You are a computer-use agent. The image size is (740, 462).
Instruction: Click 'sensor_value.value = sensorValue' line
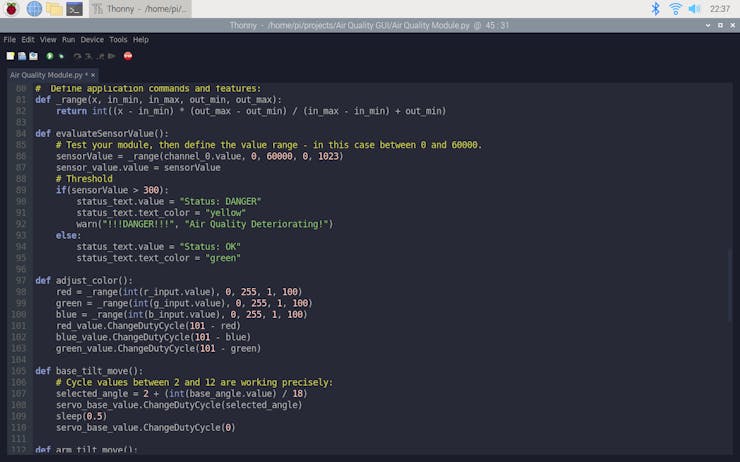138,168
